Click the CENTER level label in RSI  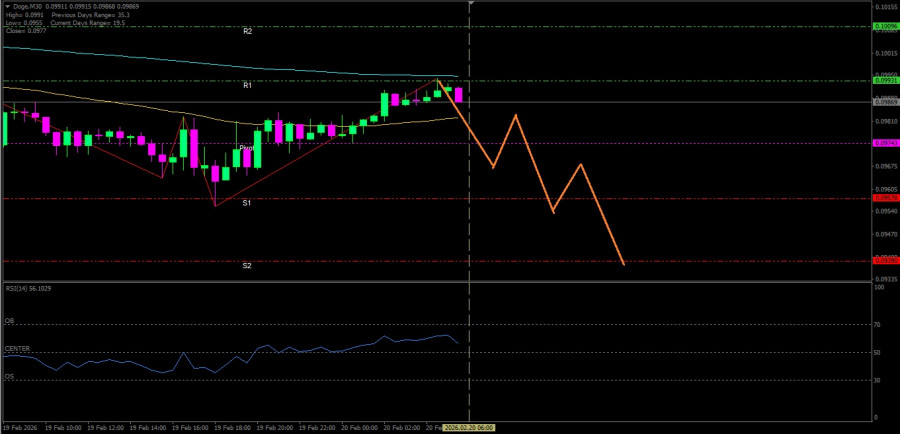point(18,349)
